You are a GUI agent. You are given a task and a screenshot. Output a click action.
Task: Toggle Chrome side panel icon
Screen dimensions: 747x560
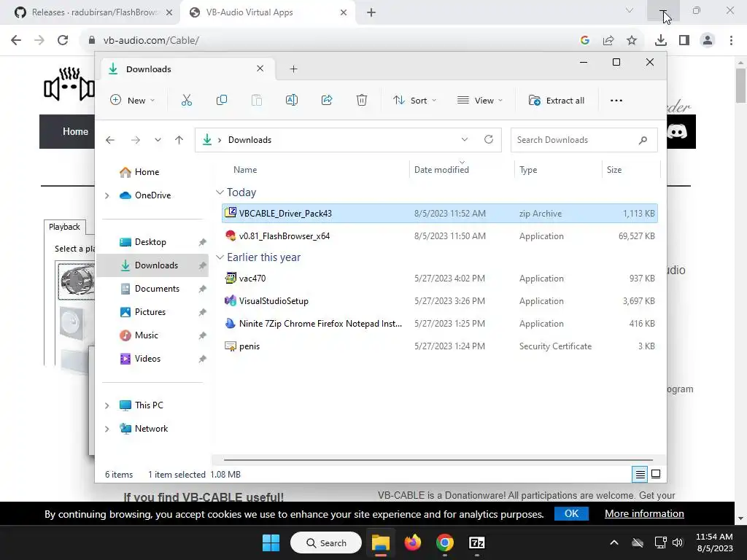684,41
